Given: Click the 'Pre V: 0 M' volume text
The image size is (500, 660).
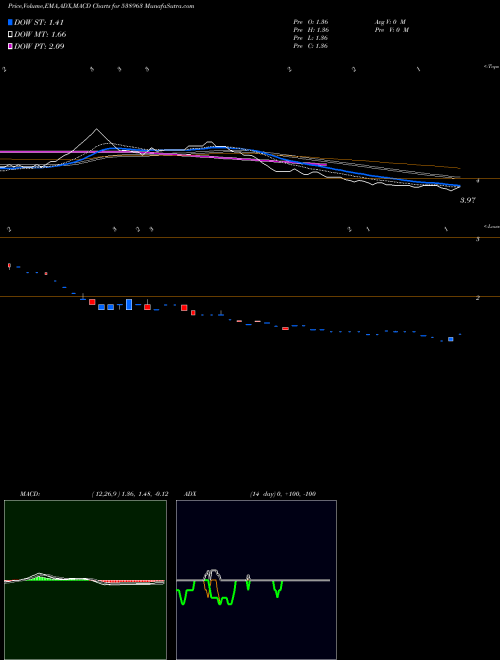Looking at the screenshot, I should pos(391,30).
